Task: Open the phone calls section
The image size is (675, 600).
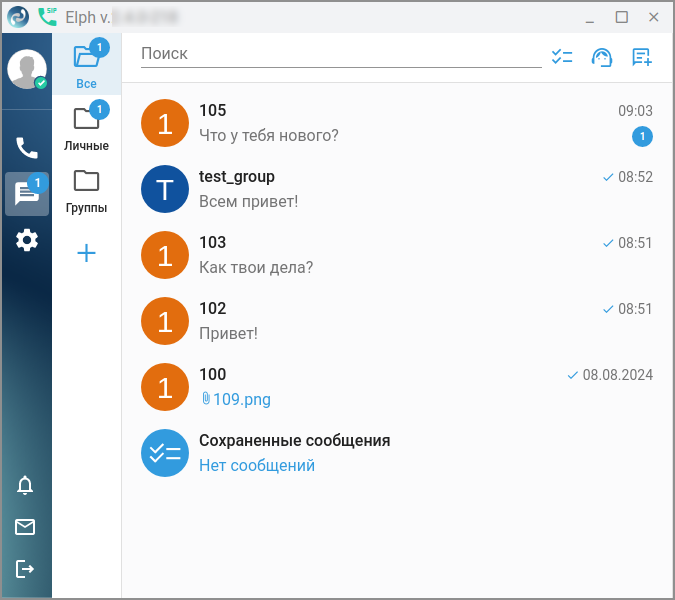Action: point(27,148)
